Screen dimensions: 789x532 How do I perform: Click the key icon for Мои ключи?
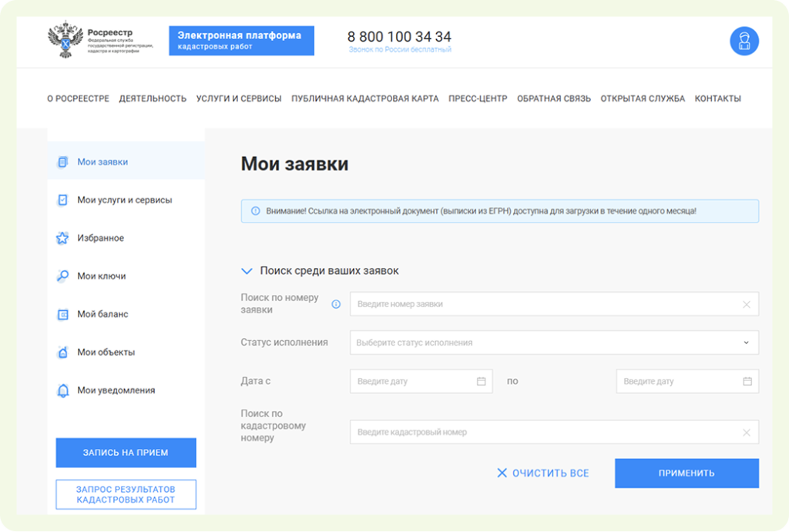coord(62,276)
